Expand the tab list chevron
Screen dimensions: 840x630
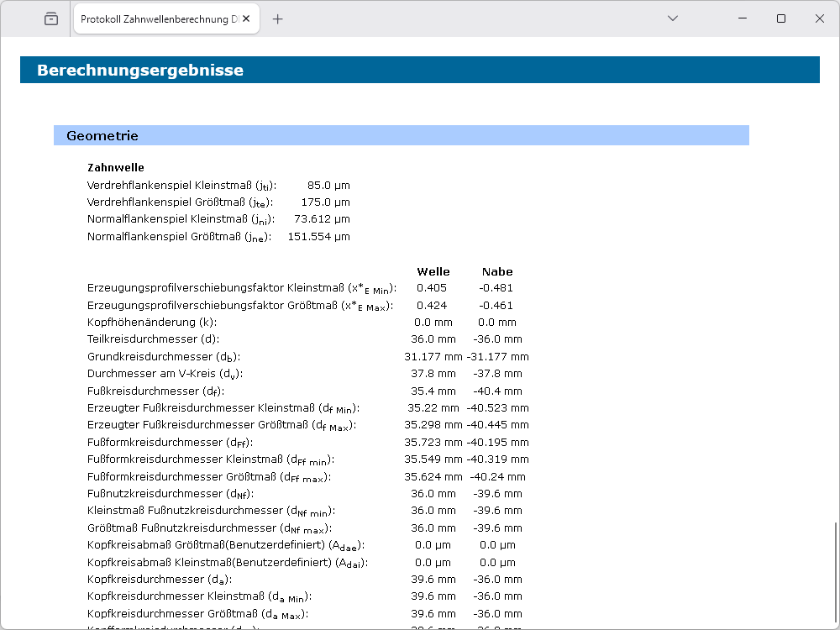(x=672, y=18)
